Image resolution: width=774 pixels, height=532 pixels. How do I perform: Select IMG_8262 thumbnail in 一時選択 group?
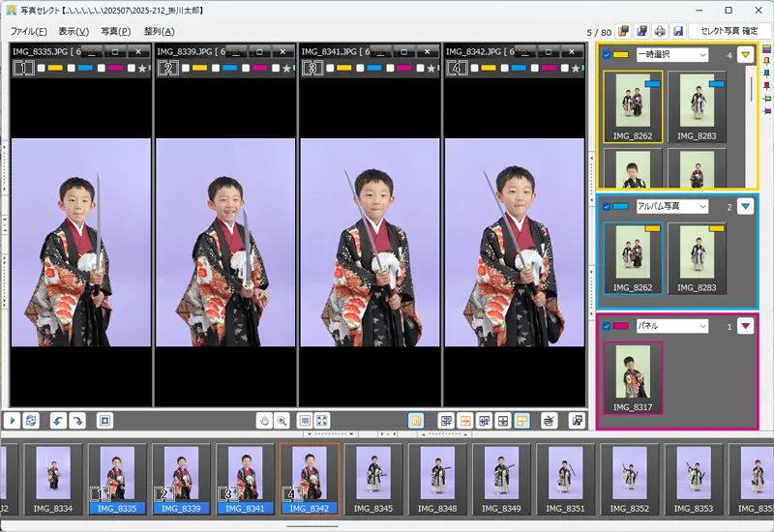(x=633, y=106)
